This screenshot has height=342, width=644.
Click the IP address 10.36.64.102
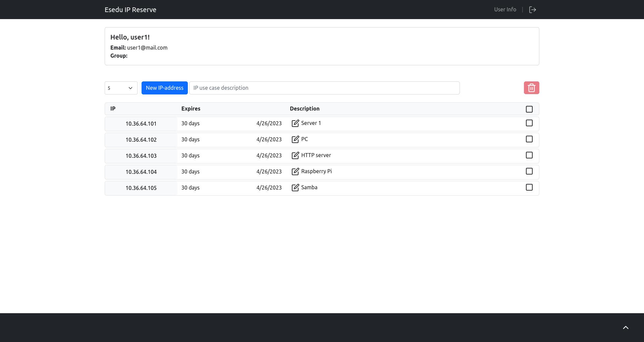point(141,140)
